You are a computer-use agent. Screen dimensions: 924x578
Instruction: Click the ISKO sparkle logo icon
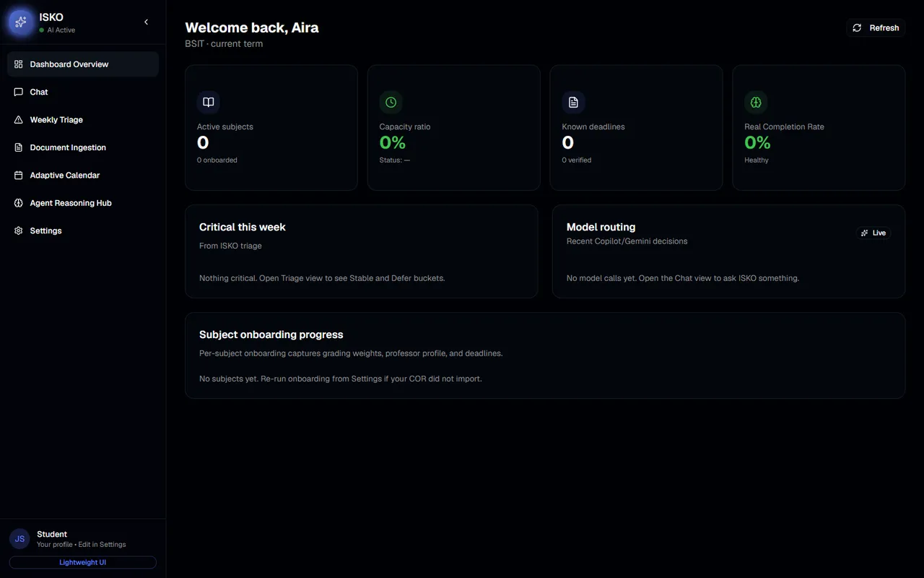[21, 22]
